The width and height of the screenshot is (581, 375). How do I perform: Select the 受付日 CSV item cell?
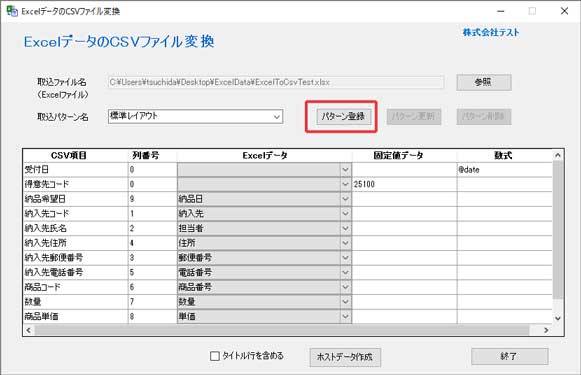76,170
